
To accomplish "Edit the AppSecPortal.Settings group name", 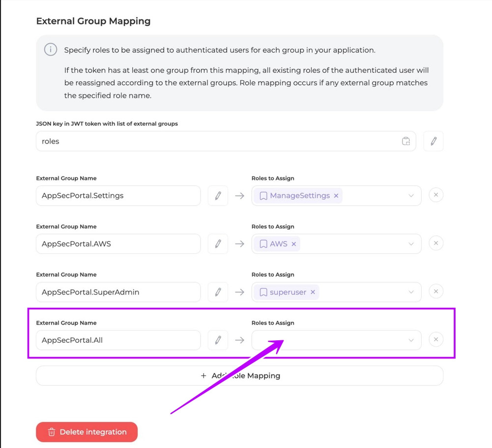I will click(x=218, y=196).
